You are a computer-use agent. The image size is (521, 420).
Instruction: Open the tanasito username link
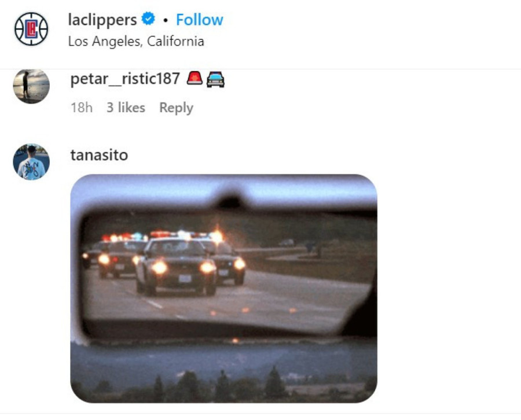click(99, 155)
